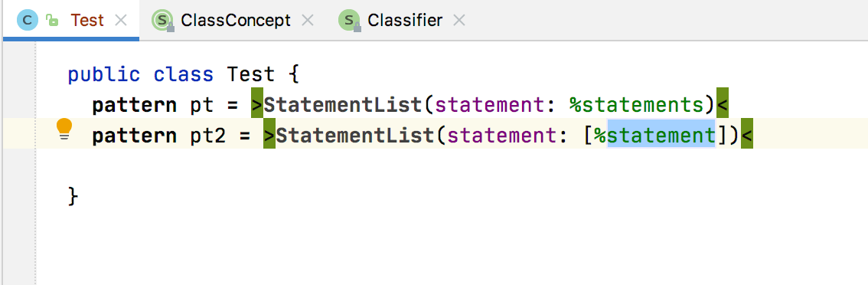Click the pt2 pattern name
Image resolution: width=868 pixels, height=285 pixels.
click(x=208, y=136)
